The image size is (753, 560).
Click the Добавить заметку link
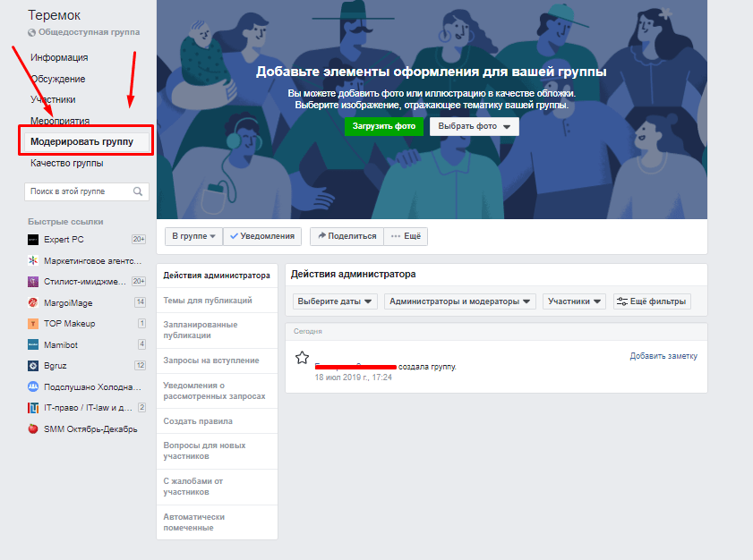(x=663, y=356)
